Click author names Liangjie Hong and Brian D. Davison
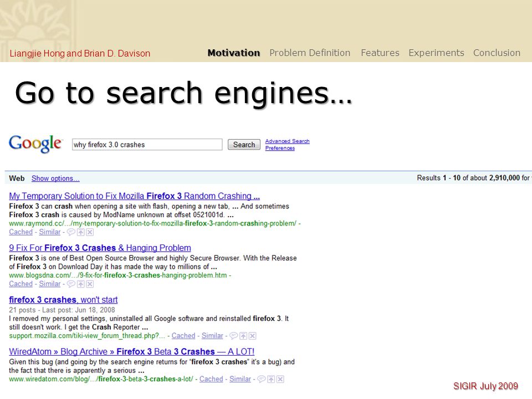 pyautogui.click(x=80, y=54)
